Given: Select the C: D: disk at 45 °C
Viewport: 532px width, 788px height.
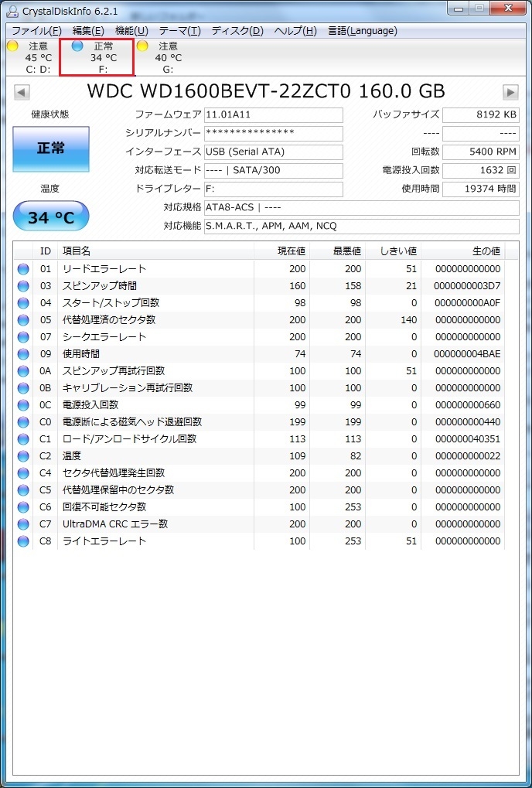Looking at the screenshot, I should (x=32, y=57).
